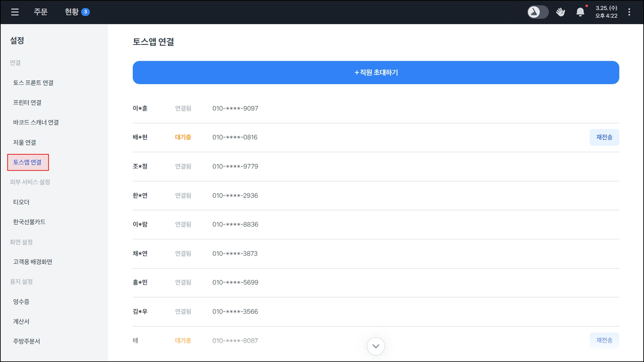Click 재전송 for the 010-****-8087 row
Screen dimensions: 644x362
[604, 340]
